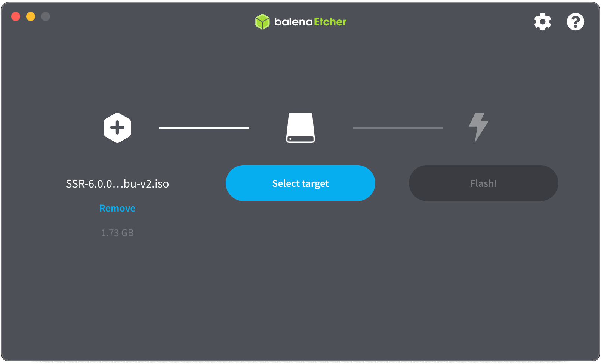Click the Select target button
601x364 pixels.
[x=300, y=183]
